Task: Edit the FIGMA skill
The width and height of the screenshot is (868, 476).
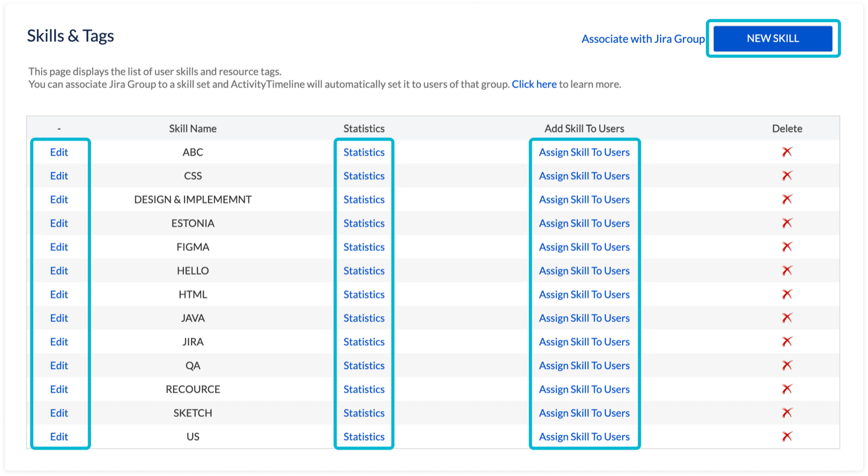Action: 59,247
